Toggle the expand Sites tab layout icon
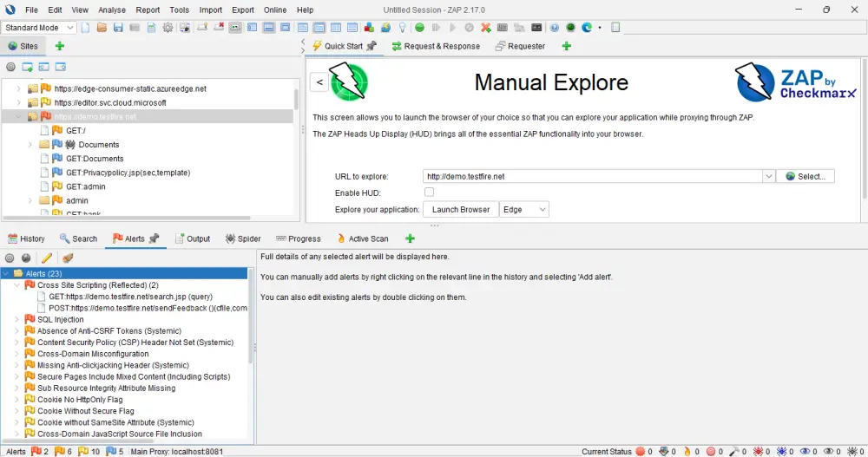The height and width of the screenshot is (457, 868). [252, 28]
